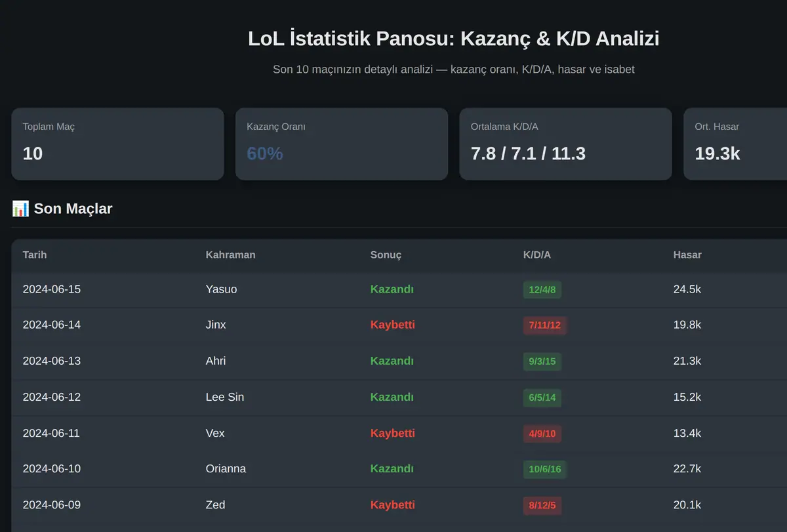Click the 2024-06-13 date cell
Viewport: 787px width, 532px height.
pyautogui.click(x=52, y=361)
